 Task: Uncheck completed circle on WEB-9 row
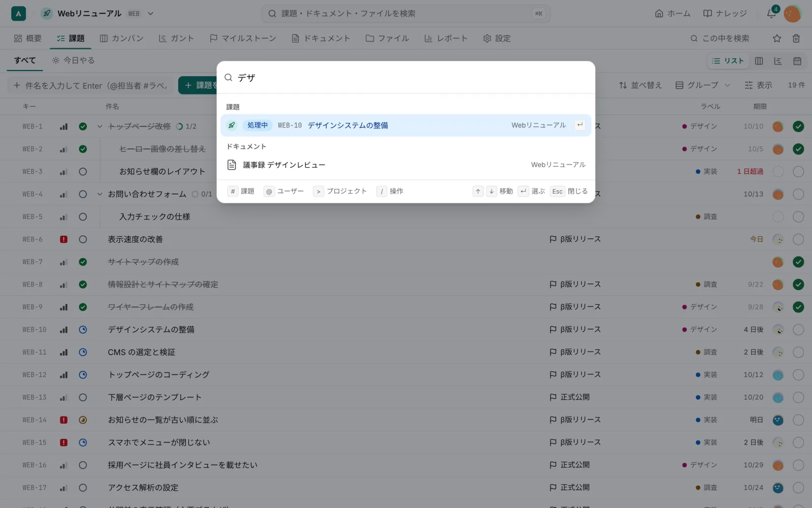798,307
